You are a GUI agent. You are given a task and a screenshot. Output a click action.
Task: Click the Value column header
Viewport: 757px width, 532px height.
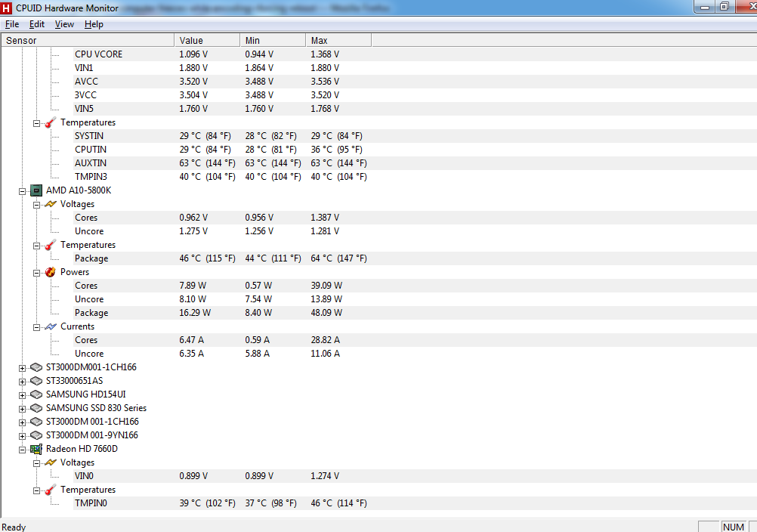[x=207, y=41]
